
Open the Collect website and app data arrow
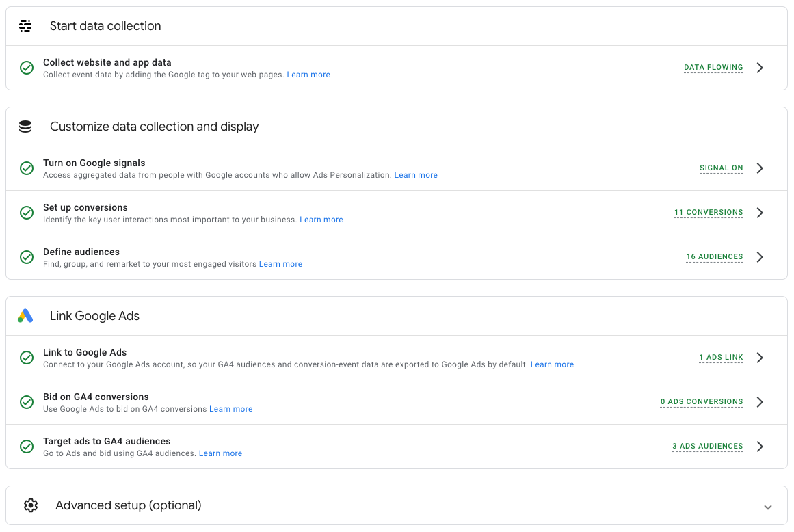(x=760, y=68)
